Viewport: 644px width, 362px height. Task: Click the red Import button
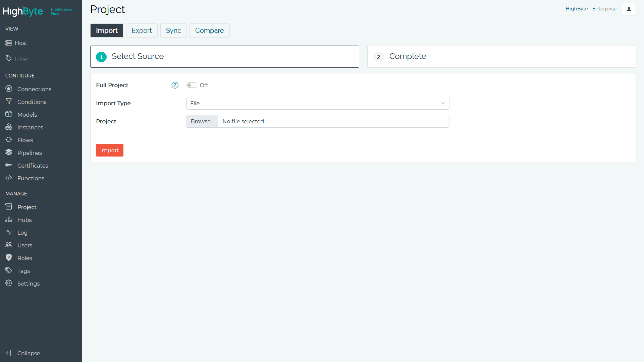click(x=110, y=150)
